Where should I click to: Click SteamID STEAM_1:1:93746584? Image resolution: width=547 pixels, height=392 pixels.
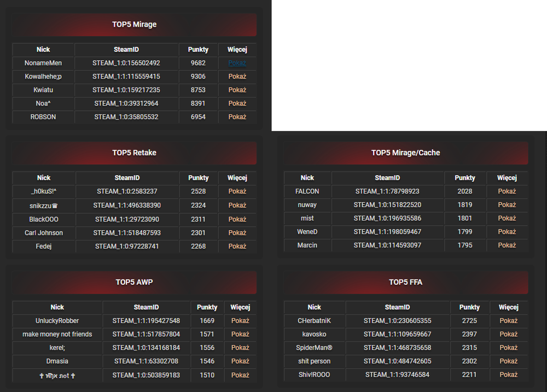click(397, 375)
